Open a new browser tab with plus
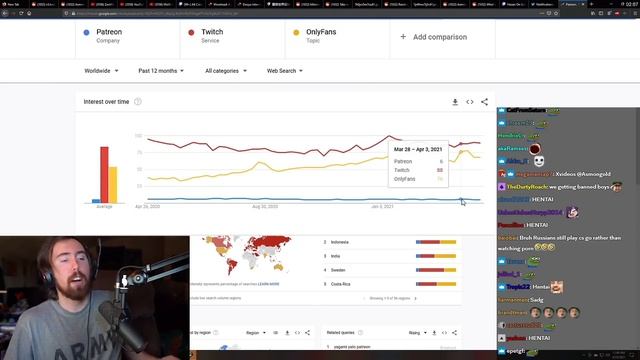 (591, 4)
